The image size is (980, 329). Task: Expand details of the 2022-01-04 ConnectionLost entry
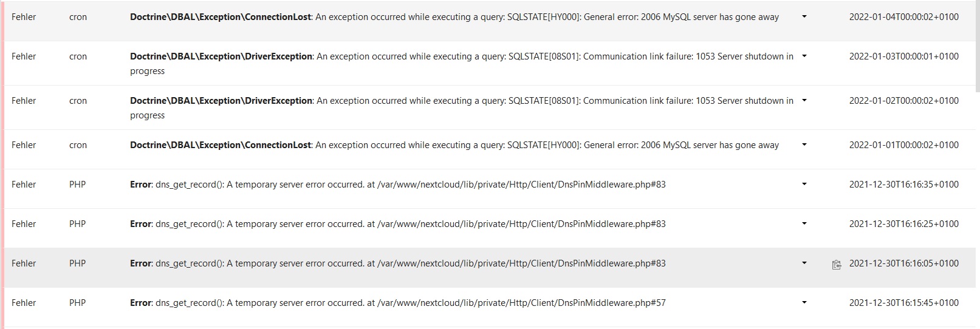click(x=804, y=17)
